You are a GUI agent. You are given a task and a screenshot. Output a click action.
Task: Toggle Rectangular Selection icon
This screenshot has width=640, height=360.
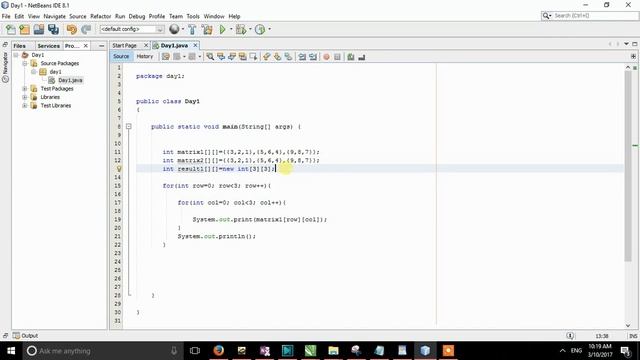click(x=253, y=57)
